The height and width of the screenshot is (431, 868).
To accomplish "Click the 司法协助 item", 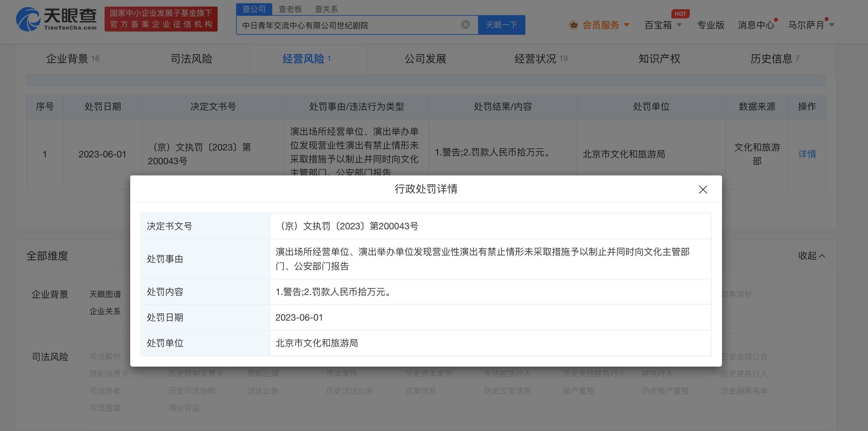I will coord(105,391).
